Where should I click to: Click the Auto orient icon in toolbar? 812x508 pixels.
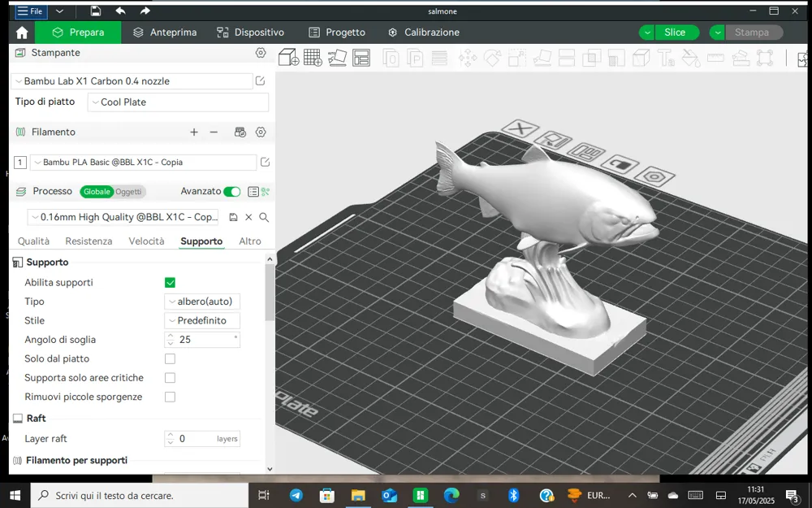tap(337, 58)
